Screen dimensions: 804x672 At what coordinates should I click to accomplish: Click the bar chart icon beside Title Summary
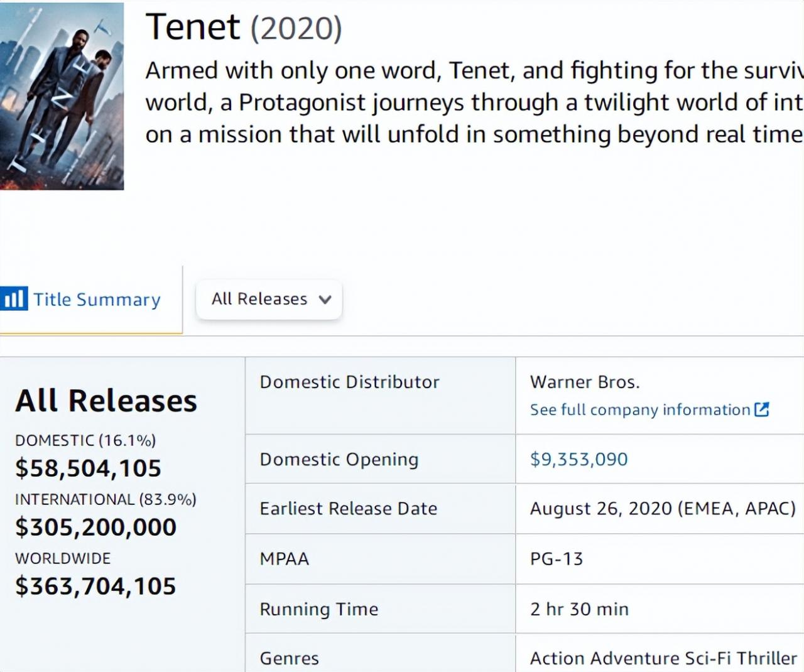point(14,299)
